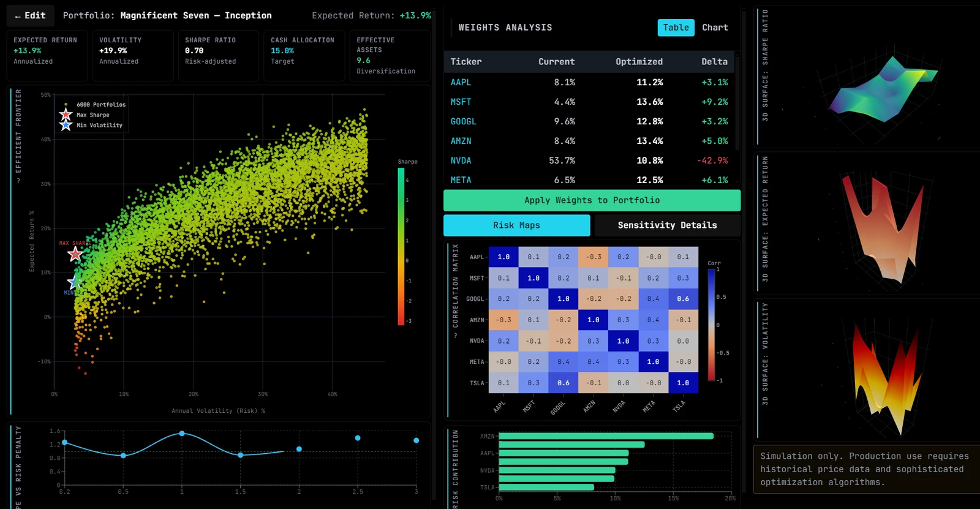Click the GOOGL-TSLA 0.6 correlation cell
This screenshot has height=509, width=980.
point(683,299)
